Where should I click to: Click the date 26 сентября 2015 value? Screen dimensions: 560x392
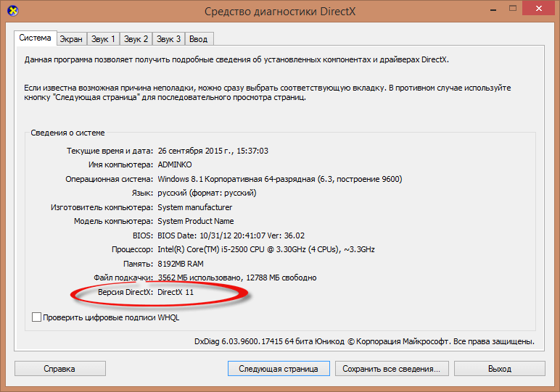click(213, 151)
